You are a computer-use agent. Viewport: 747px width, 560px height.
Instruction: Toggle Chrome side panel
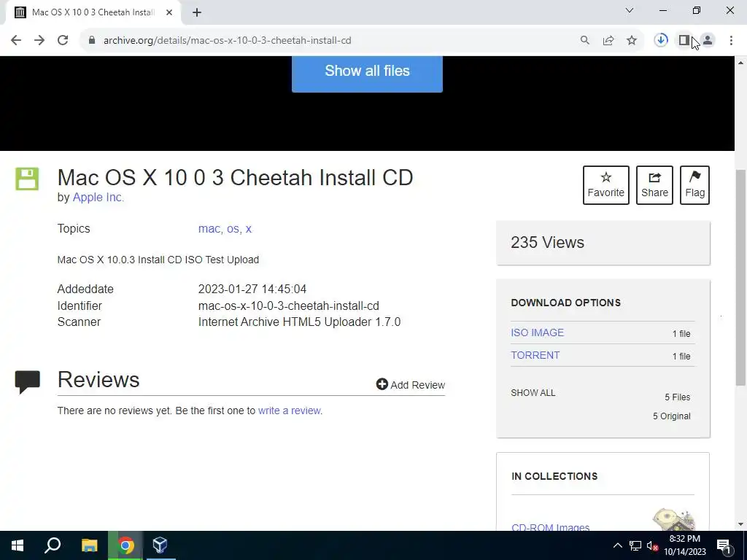pyautogui.click(x=684, y=41)
